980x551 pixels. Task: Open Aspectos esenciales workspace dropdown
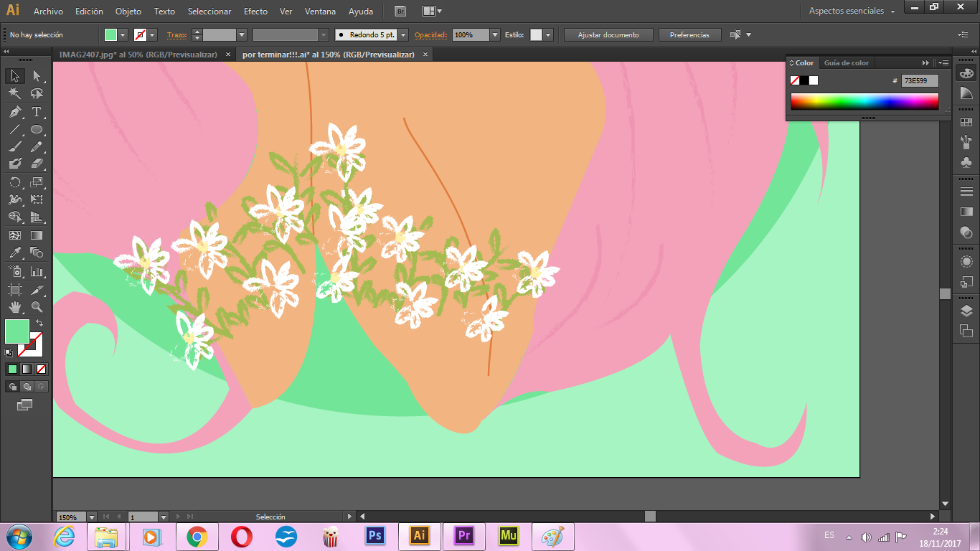(852, 11)
